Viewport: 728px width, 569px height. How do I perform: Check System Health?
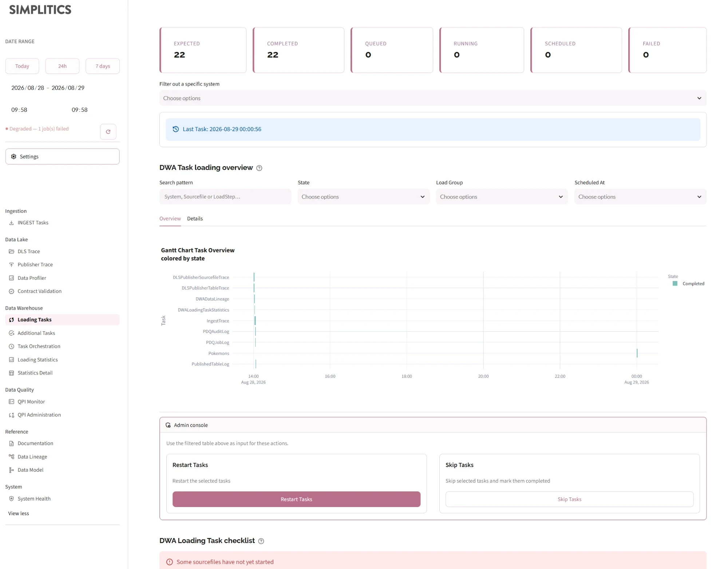click(x=34, y=499)
